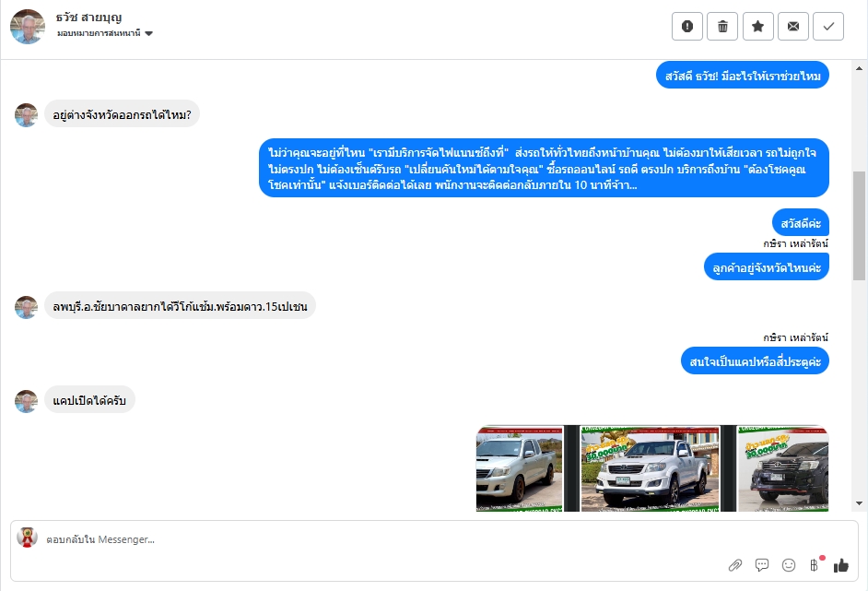
Task: Mark conversation unread with the envelope icon
Action: click(x=793, y=26)
